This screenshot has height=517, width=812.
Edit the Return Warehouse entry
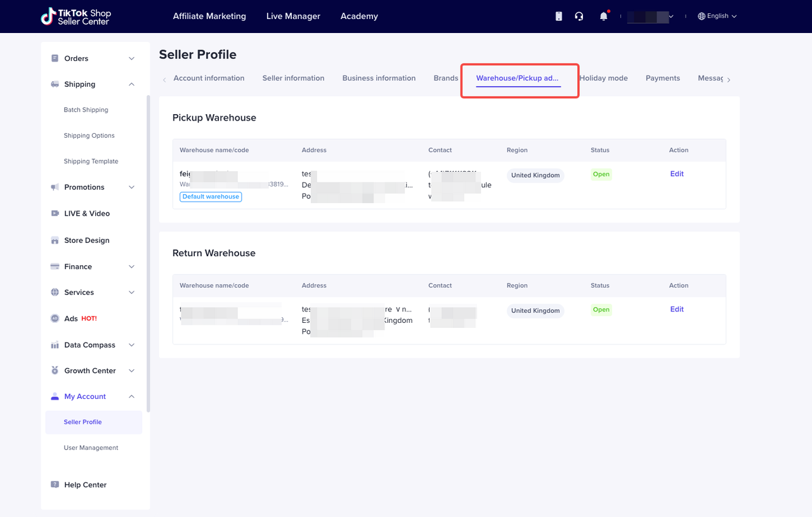click(677, 310)
